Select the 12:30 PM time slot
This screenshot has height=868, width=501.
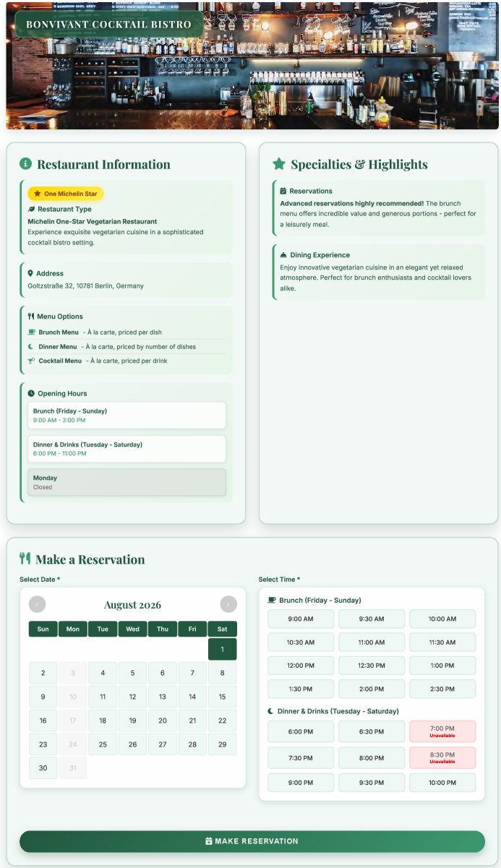[372, 666]
